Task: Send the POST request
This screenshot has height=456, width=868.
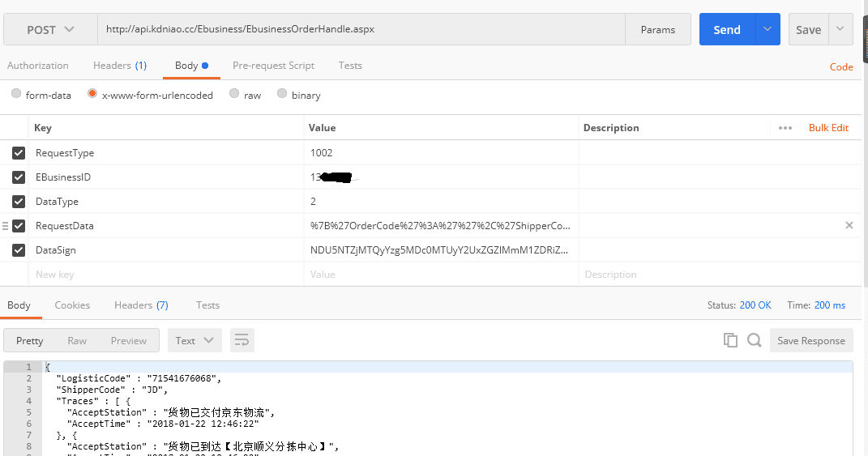Action: [727, 29]
